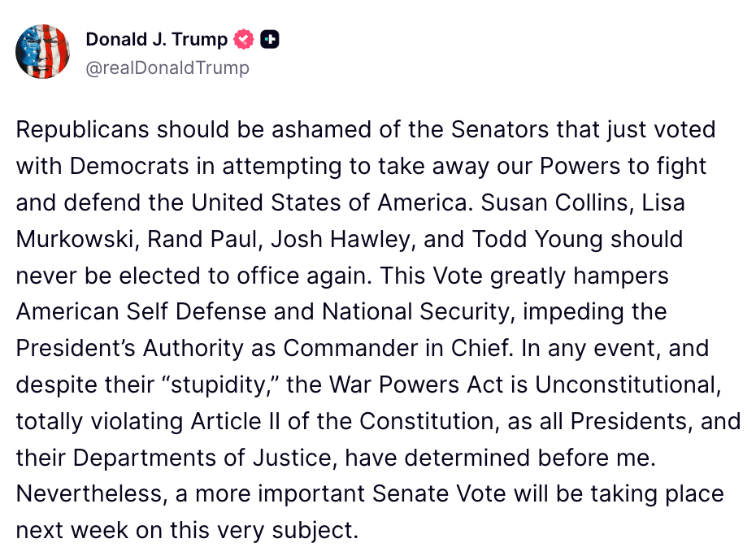This screenshot has height=556, width=756.
Task: Click the phrase Commander in Chief
Action: tap(397, 348)
